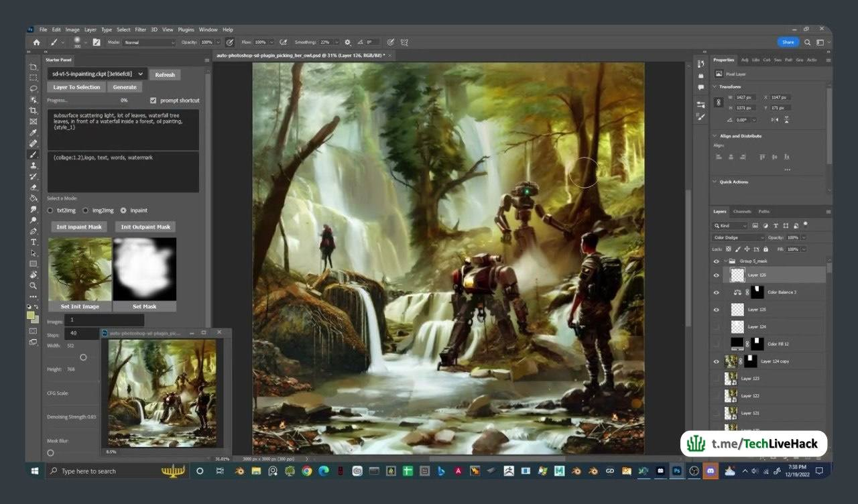Collapse the Quick Actions section
The width and height of the screenshot is (858, 504).
point(715,182)
